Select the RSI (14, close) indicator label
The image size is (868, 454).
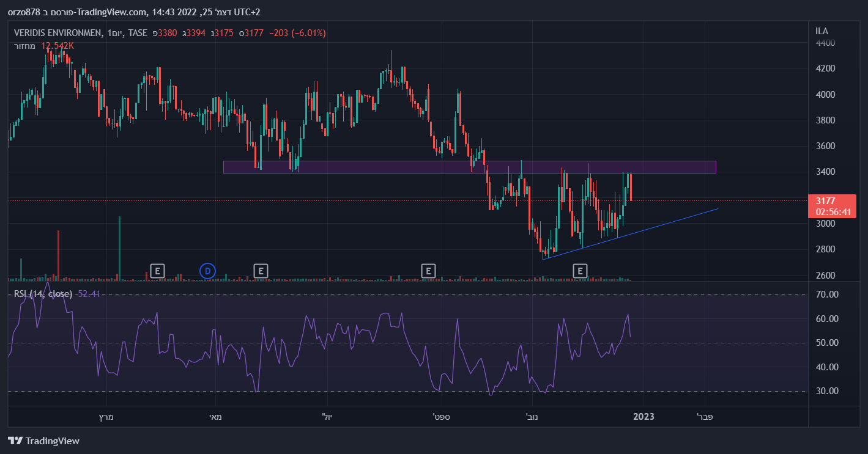click(43, 294)
